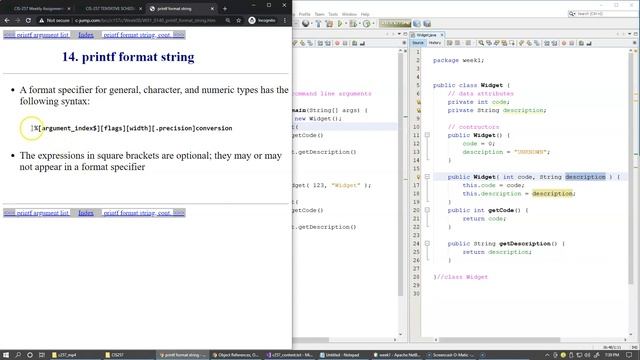Open the Team menu in NetBeans
This screenshot has height=360, width=640.
(x=319, y=14)
